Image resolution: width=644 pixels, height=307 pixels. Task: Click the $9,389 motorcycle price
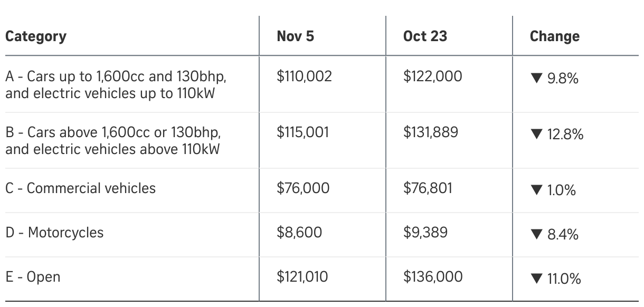click(425, 233)
